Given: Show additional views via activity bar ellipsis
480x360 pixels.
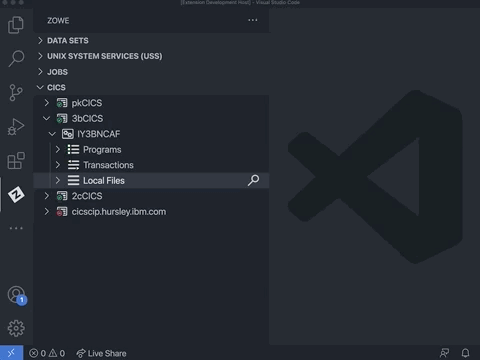Looking at the screenshot, I should point(16,228).
